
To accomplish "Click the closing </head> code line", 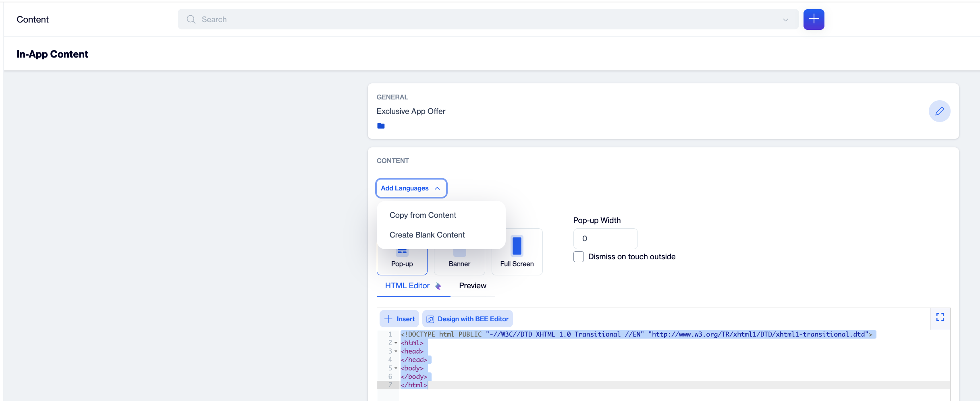I will pyautogui.click(x=414, y=360).
